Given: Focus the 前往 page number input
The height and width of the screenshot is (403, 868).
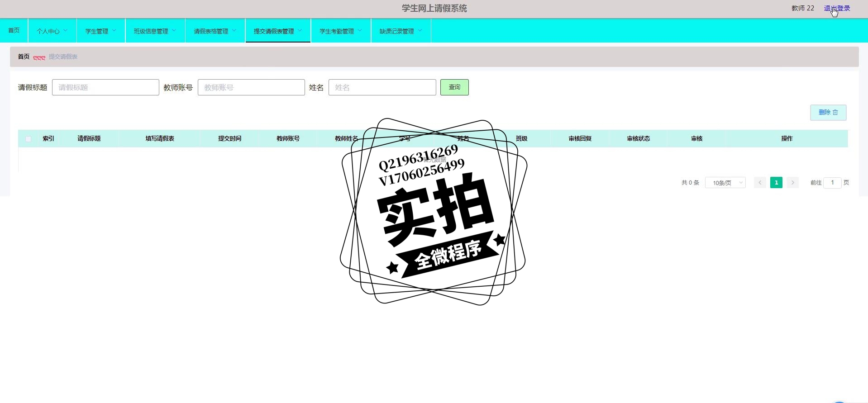Looking at the screenshot, I should [x=832, y=183].
